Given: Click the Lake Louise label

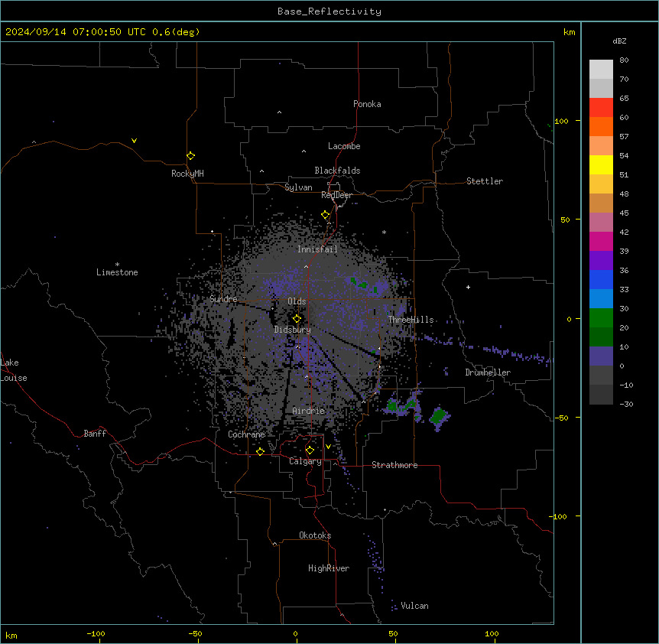Looking at the screenshot, I should coord(14,370).
